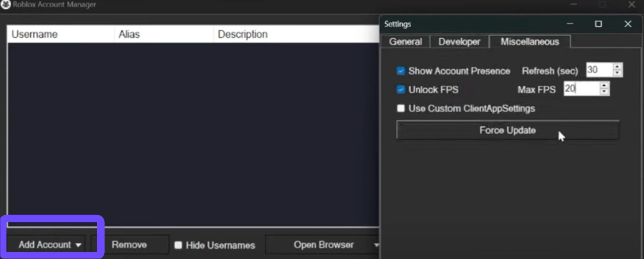This screenshot has height=259, width=644.
Task: Expand the Add Account dropdown arrow
Action: pyautogui.click(x=78, y=245)
